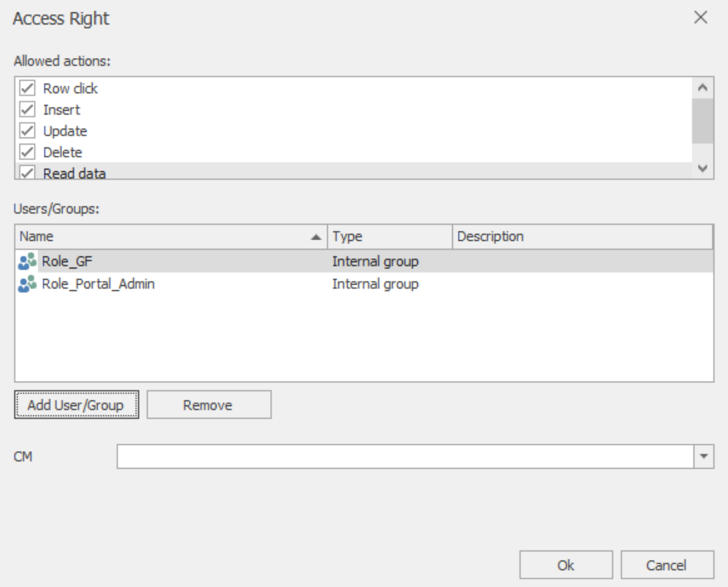Click Internal group type for Role_GF
The image size is (728, 587).
[x=375, y=261]
